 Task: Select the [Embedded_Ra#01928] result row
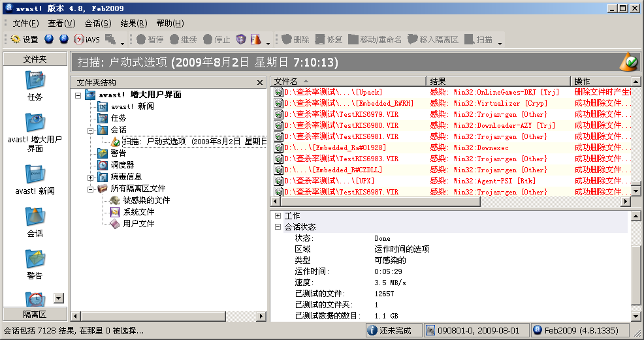[x=452, y=147]
